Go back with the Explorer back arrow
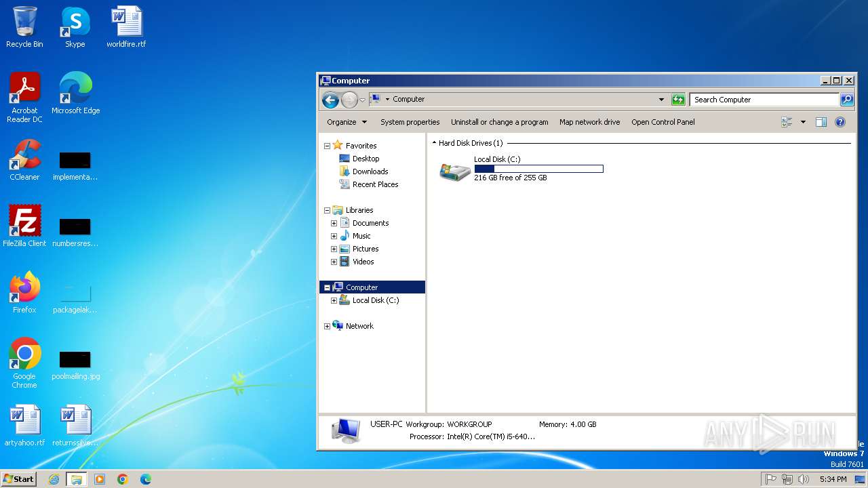 pos(330,100)
